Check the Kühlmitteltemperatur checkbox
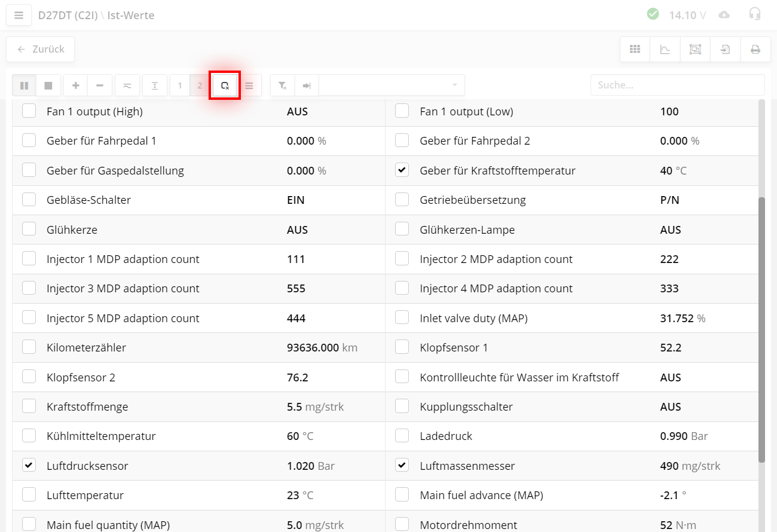This screenshot has width=777, height=532. (x=29, y=436)
